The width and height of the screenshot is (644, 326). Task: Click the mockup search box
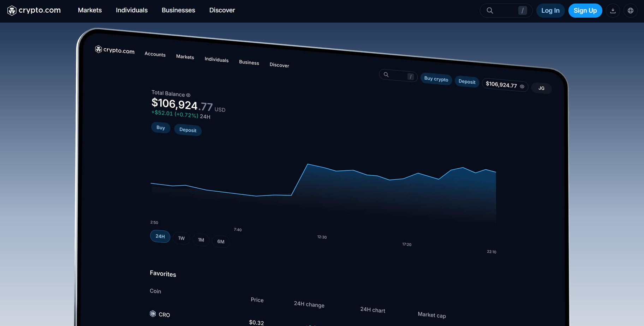[x=398, y=76]
